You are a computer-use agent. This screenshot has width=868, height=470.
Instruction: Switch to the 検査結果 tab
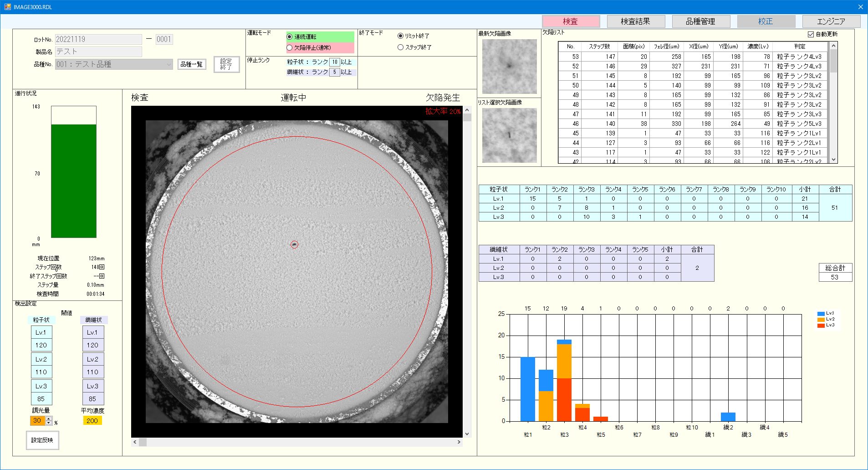(635, 21)
